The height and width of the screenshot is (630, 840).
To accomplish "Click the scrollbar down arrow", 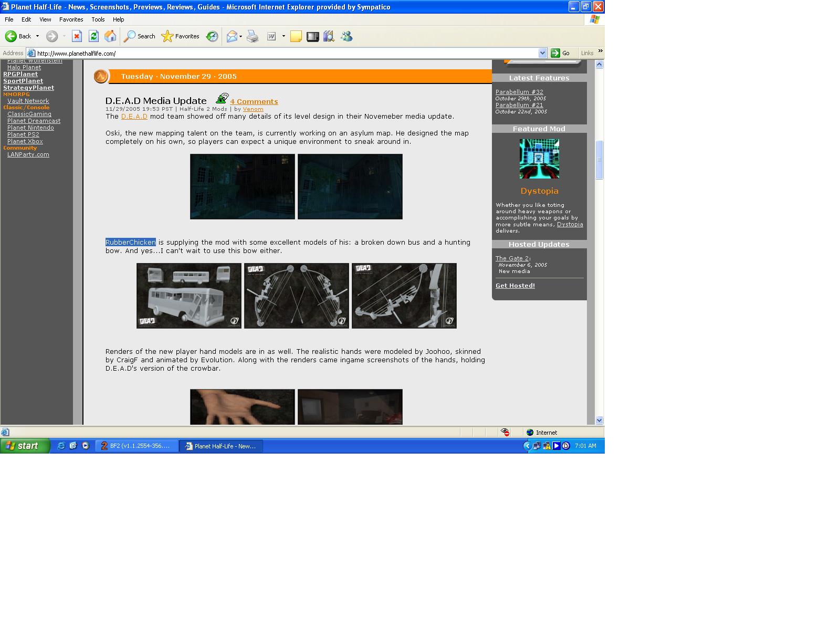I will (599, 420).
